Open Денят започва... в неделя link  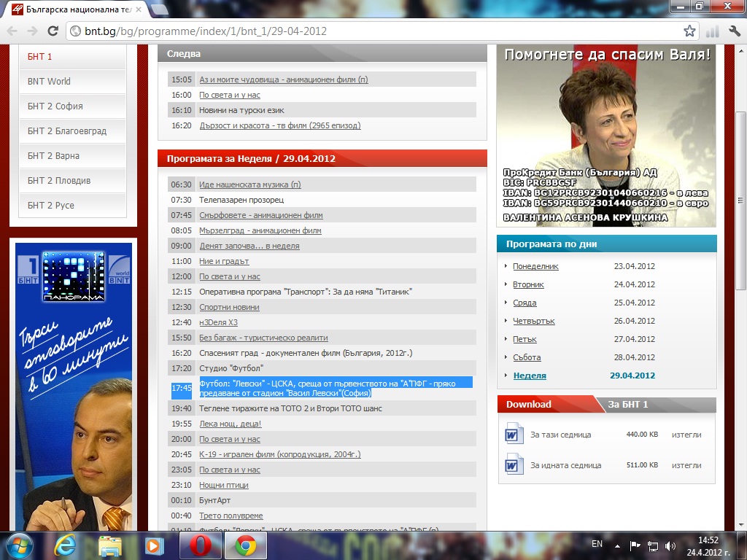(249, 246)
